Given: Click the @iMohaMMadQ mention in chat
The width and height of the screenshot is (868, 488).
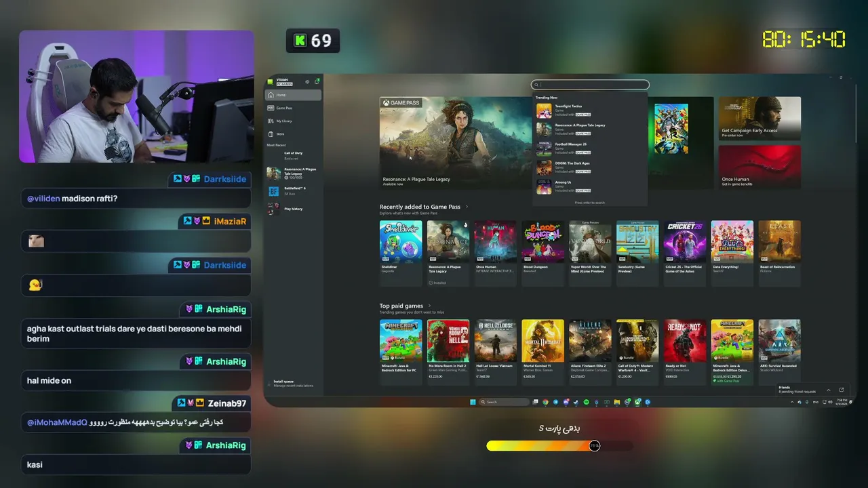Looking at the screenshot, I should pyautogui.click(x=57, y=422).
